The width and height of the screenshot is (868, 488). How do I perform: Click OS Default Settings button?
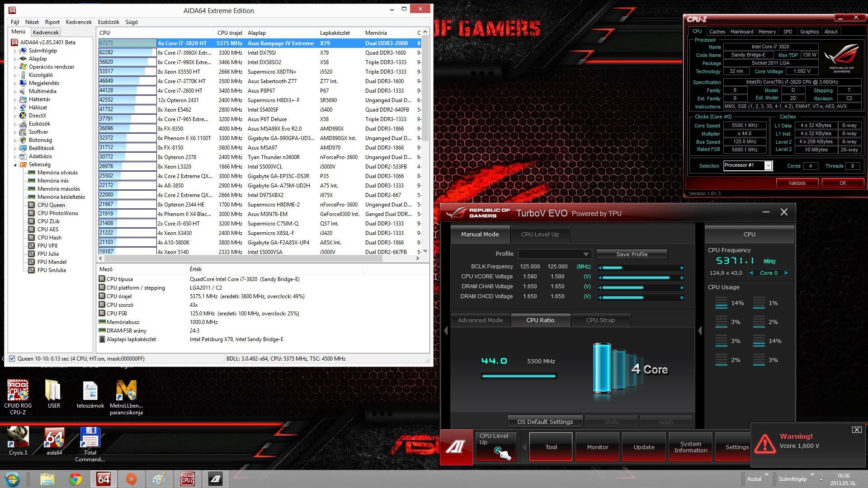coord(545,422)
